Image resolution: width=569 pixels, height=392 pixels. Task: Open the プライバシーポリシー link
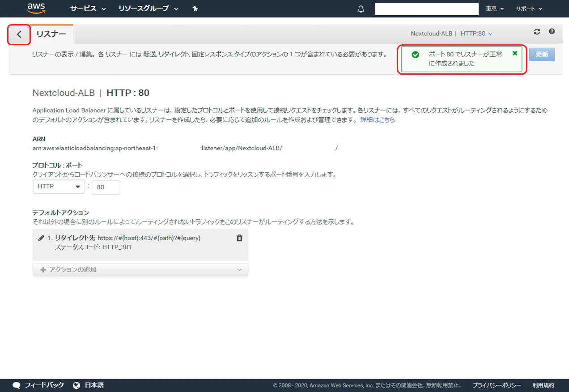[x=497, y=385]
